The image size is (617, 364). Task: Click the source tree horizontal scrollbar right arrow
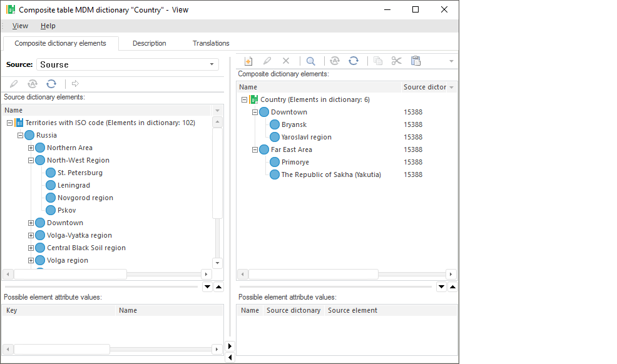point(207,274)
